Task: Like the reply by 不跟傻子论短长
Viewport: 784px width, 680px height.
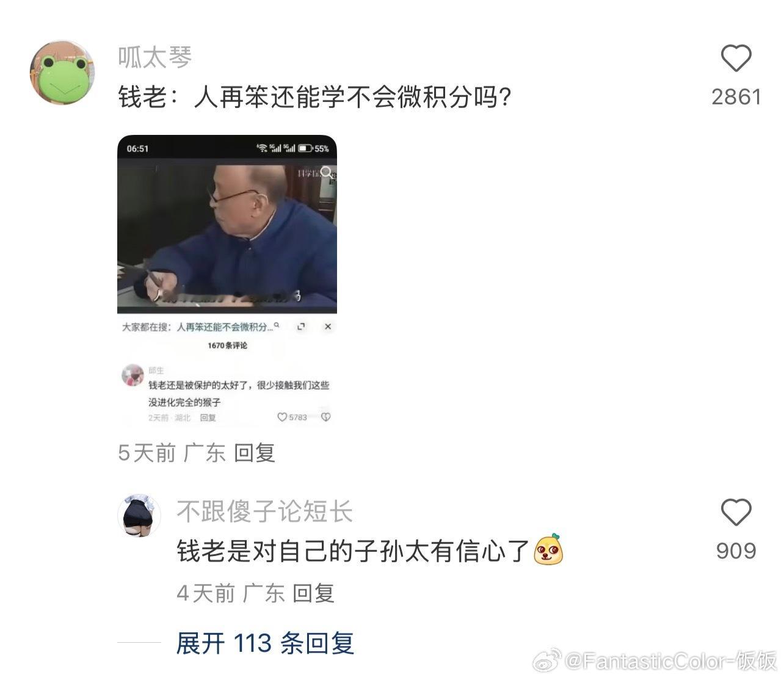Action: click(736, 512)
